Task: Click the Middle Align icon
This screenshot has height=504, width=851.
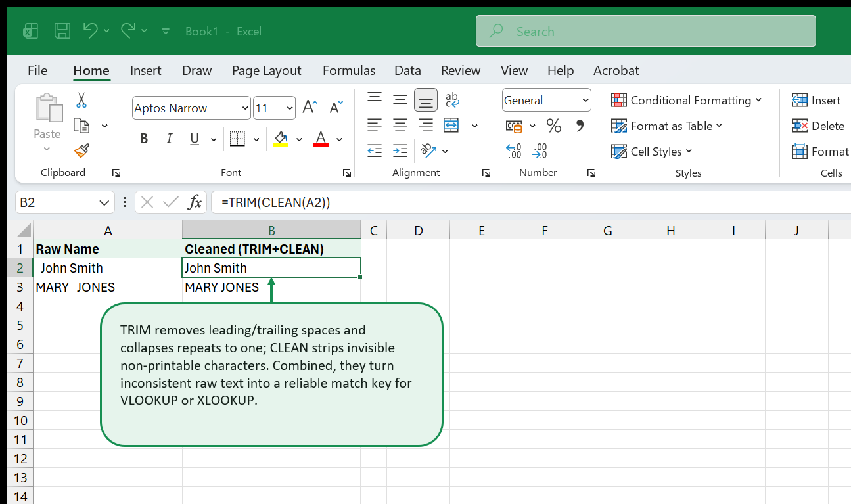Action: (400, 99)
